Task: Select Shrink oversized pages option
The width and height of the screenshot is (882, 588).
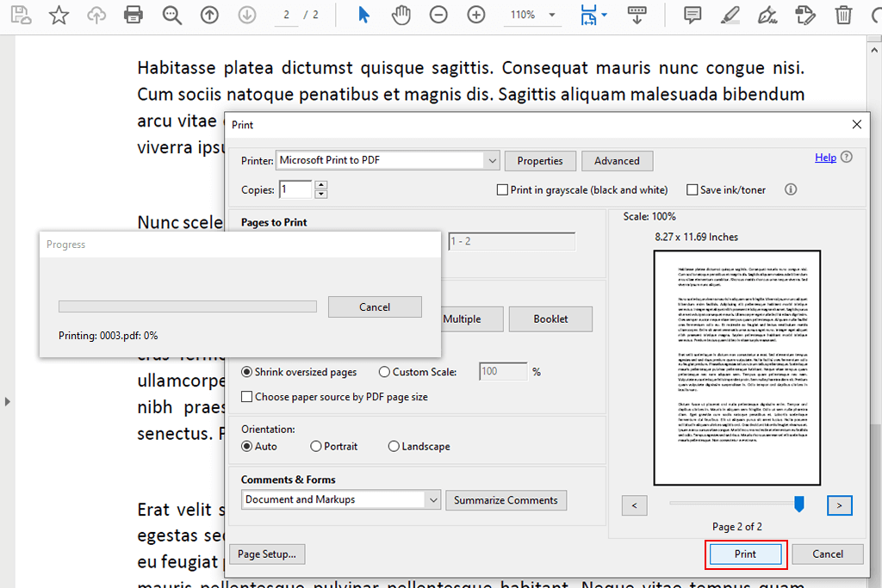Action: point(246,372)
